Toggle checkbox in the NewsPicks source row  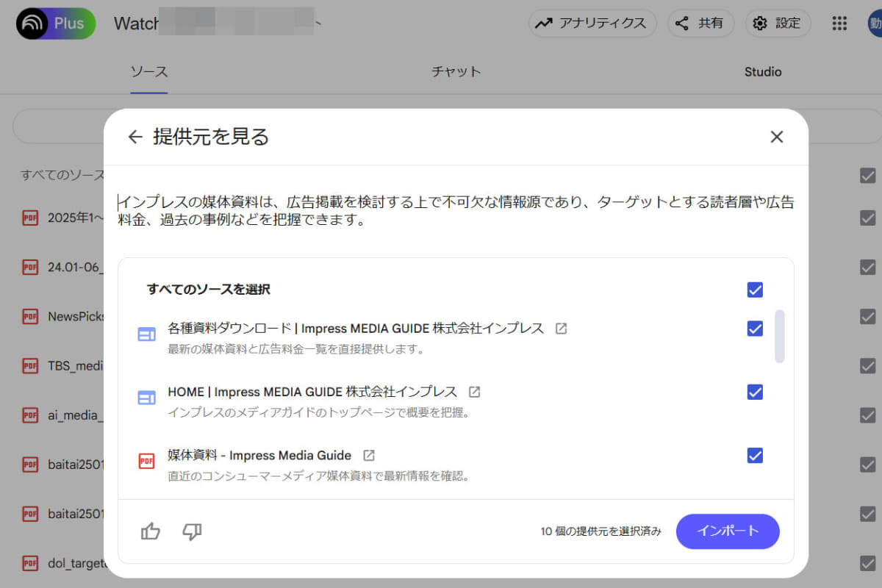click(x=868, y=316)
